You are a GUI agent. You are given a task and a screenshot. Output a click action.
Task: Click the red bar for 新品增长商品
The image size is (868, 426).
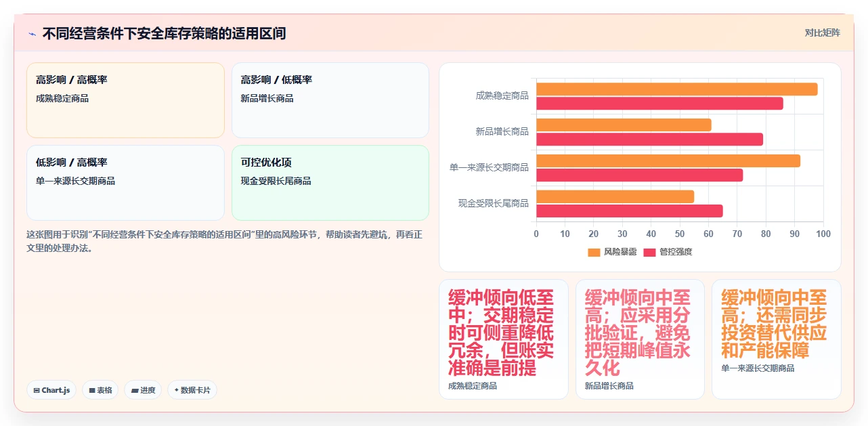[649, 140]
